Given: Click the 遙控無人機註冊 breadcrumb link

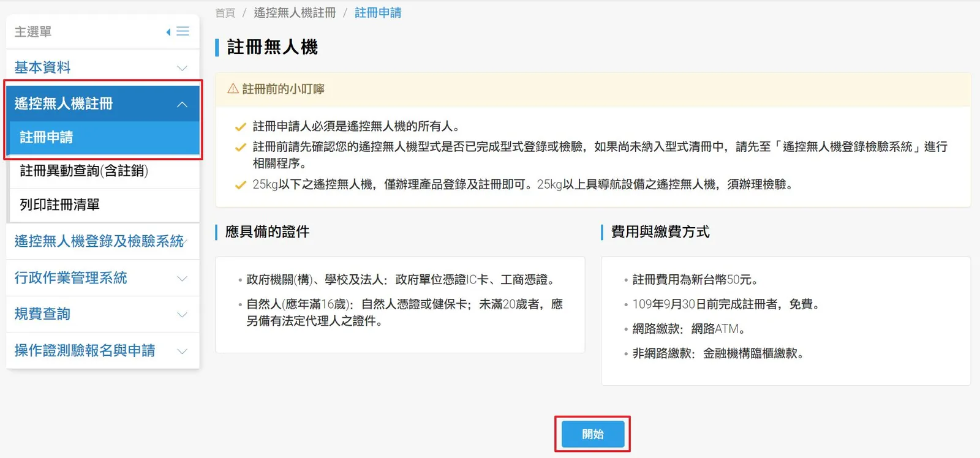Looking at the screenshot, I should pos(295,13).
